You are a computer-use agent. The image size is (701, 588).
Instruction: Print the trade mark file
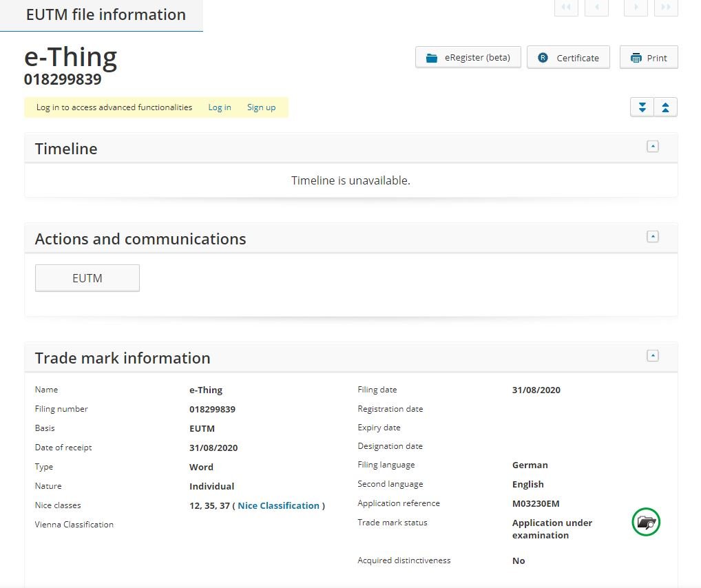click(649, 58)
